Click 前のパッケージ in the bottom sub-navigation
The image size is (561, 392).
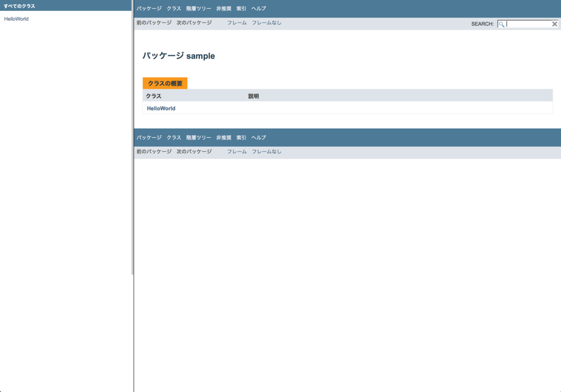[154, 152]
